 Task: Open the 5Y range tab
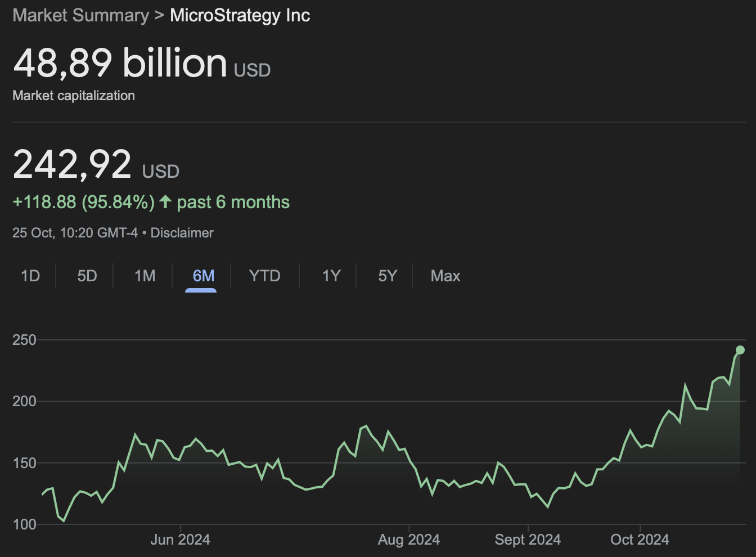tap(388, 276)
